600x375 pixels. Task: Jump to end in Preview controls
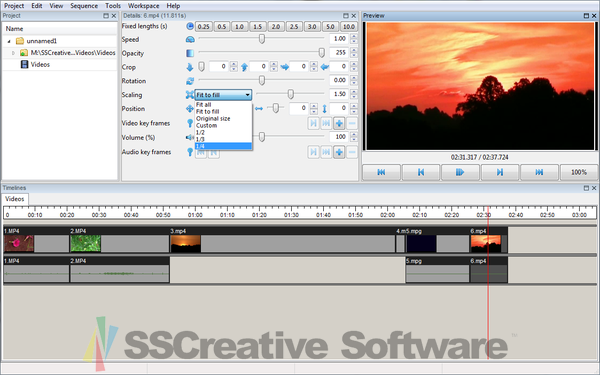point(539,172)
